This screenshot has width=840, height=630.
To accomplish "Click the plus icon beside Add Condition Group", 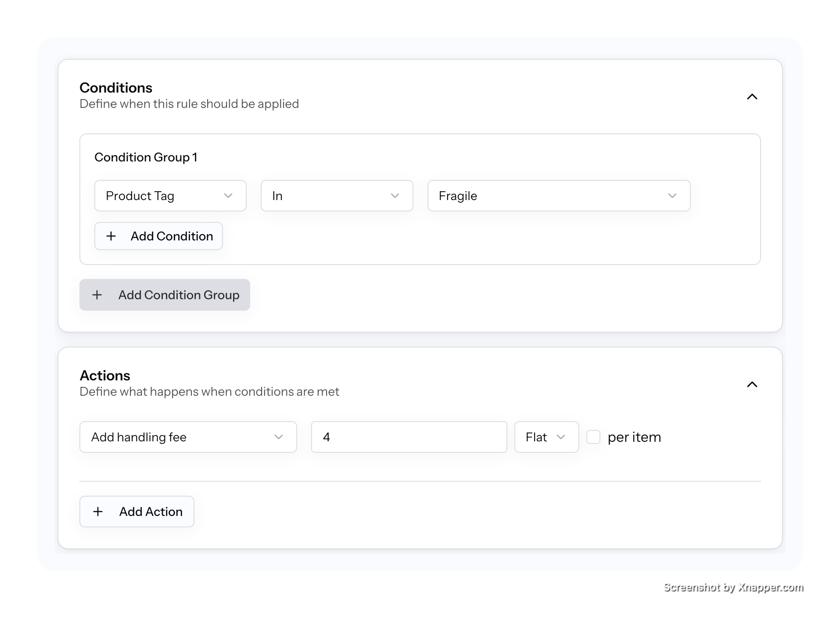I will point(97,295).
